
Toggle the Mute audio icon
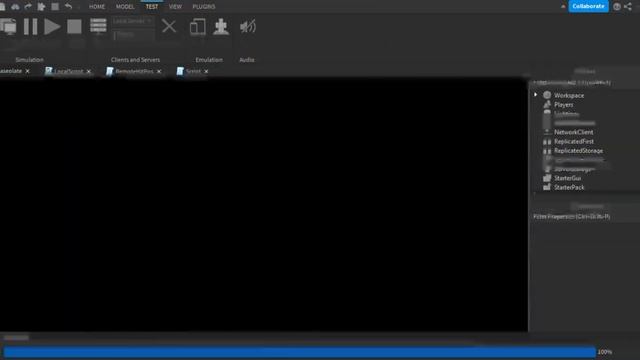(x=247, y=27)
